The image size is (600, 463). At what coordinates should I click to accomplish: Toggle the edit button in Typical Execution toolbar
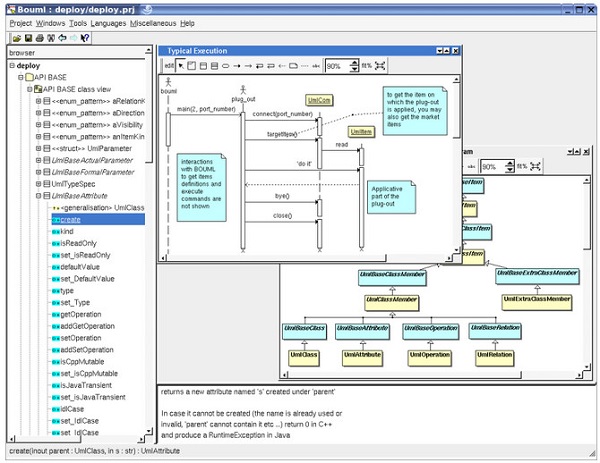click(x=167, y=66)
